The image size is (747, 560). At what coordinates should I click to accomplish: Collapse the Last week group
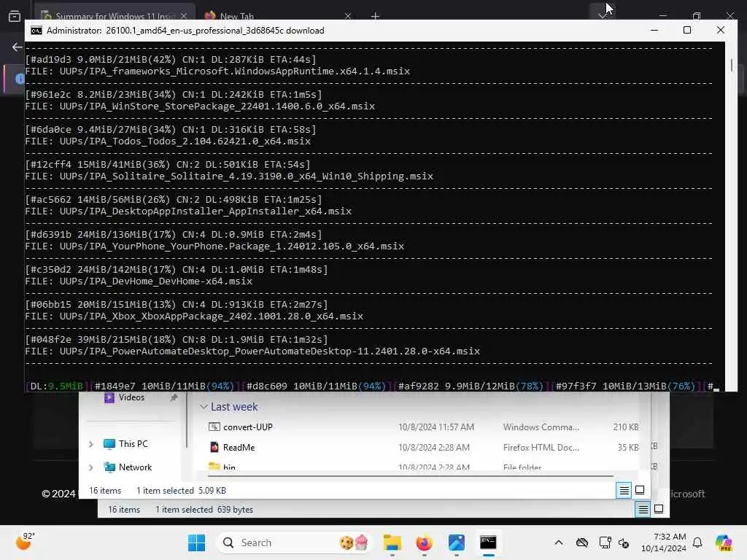(x=204, y=407)
